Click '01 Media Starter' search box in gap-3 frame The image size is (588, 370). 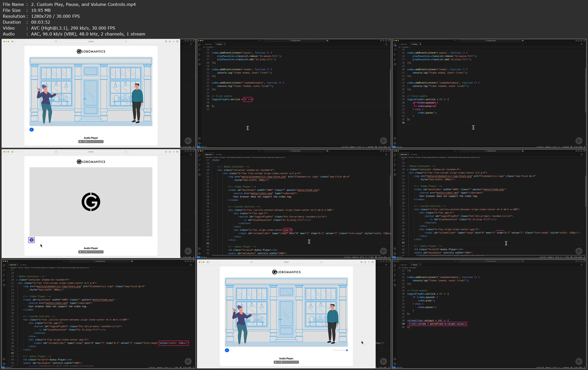click(295, 151)
